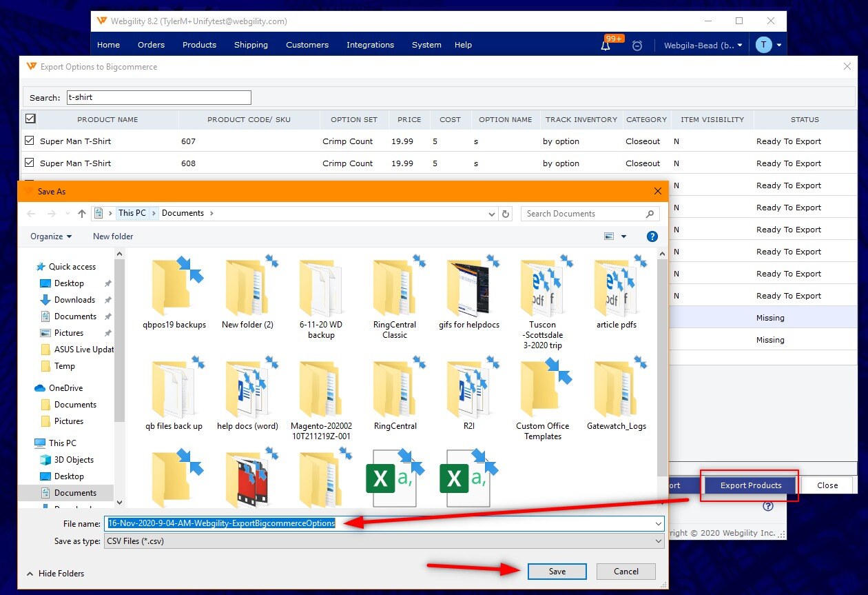Screen dimensions: 868x595
Task: Open the Webgila-Bead store dropdown
Action: pos(703,46)
